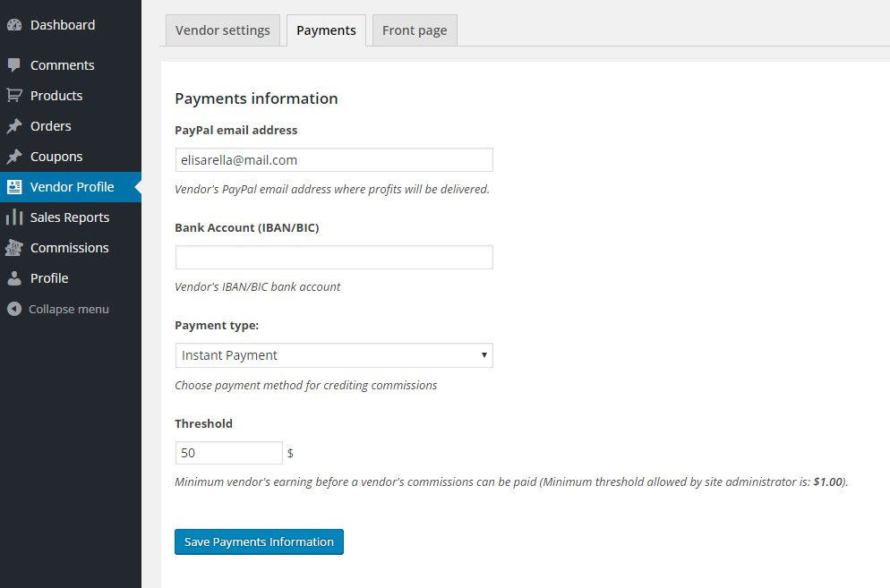Viewport: 890px width, 588px height.
Task: Click the Coupons pin icon
Action: (x=14, y=157)
